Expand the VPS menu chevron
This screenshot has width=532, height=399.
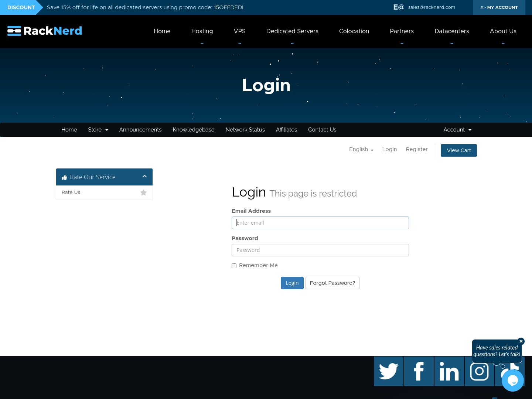(240, 43)
